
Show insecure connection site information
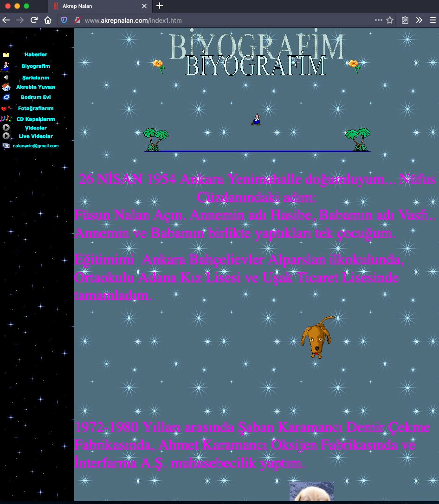[77, 20]
